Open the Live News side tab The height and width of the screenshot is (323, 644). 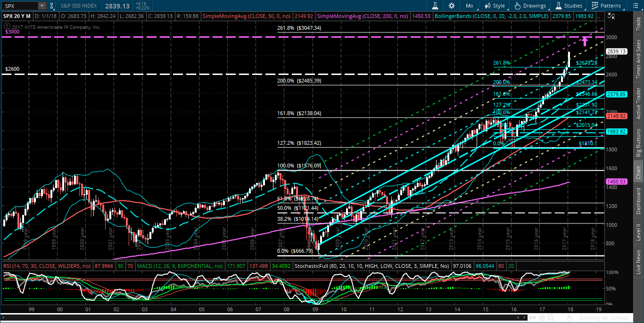tap(639, 262)
